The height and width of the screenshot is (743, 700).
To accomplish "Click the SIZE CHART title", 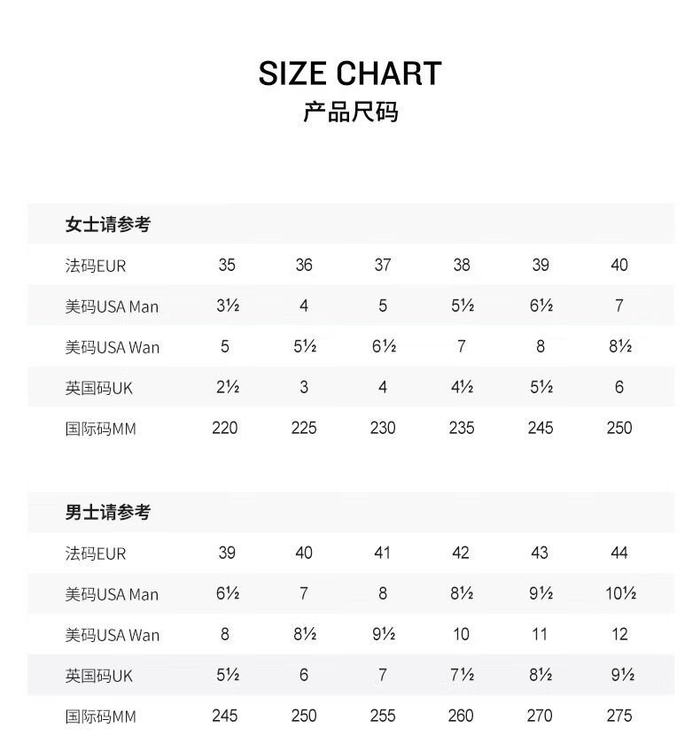I will (x=350, y=74).
